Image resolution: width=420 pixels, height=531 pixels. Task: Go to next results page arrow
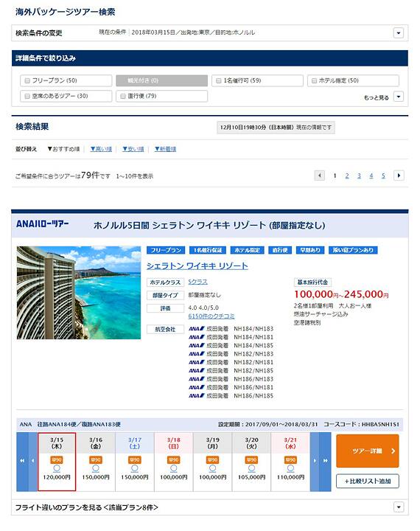(399, 176)
